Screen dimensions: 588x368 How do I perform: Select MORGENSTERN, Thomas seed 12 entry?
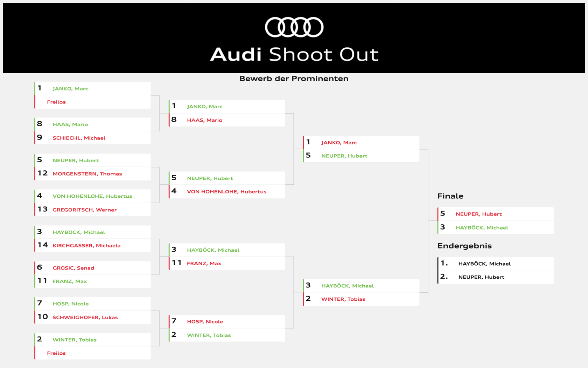coord(92,173)
